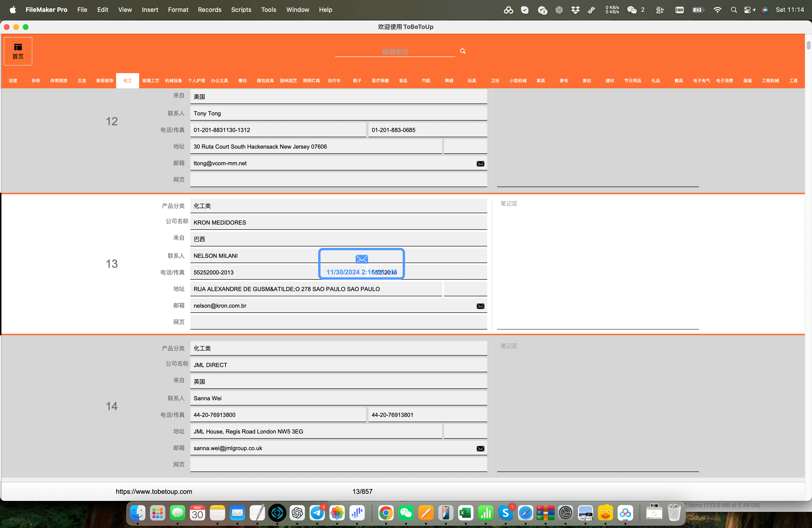Click the 模糊查找 search field
Screen dimensions: 812x528
tap(395, 52)
